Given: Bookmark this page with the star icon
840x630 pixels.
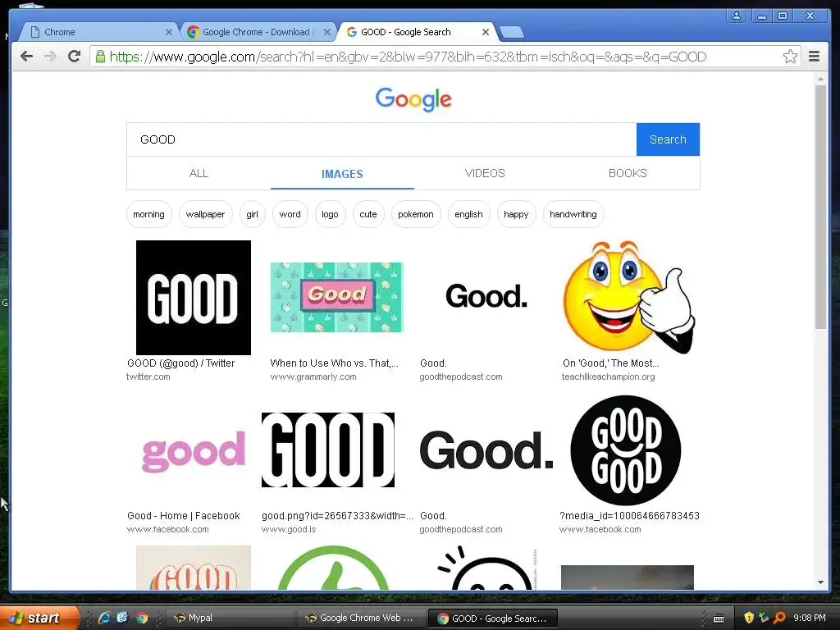Looking at the screenshot, I should click(x=790, y=57).
